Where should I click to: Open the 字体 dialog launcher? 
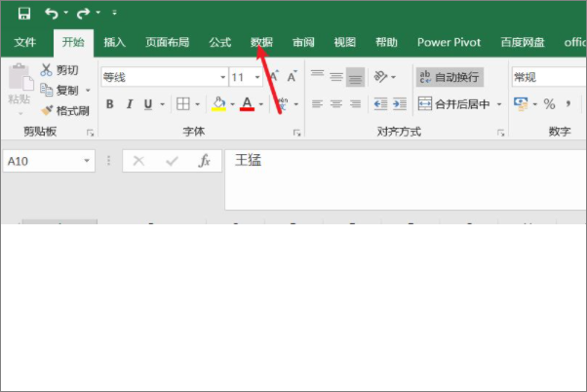coord(296,133)
